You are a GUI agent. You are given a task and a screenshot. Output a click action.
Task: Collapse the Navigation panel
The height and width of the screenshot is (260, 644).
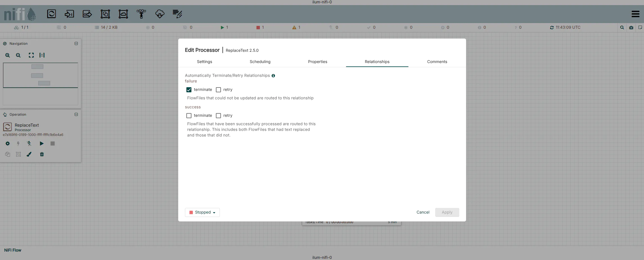[76, 44]
